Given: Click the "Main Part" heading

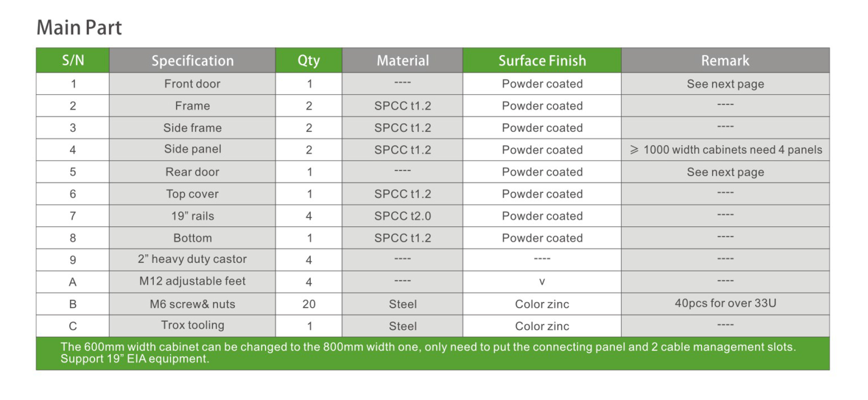Looking at the screenshot, I should (x=79, y=28).
